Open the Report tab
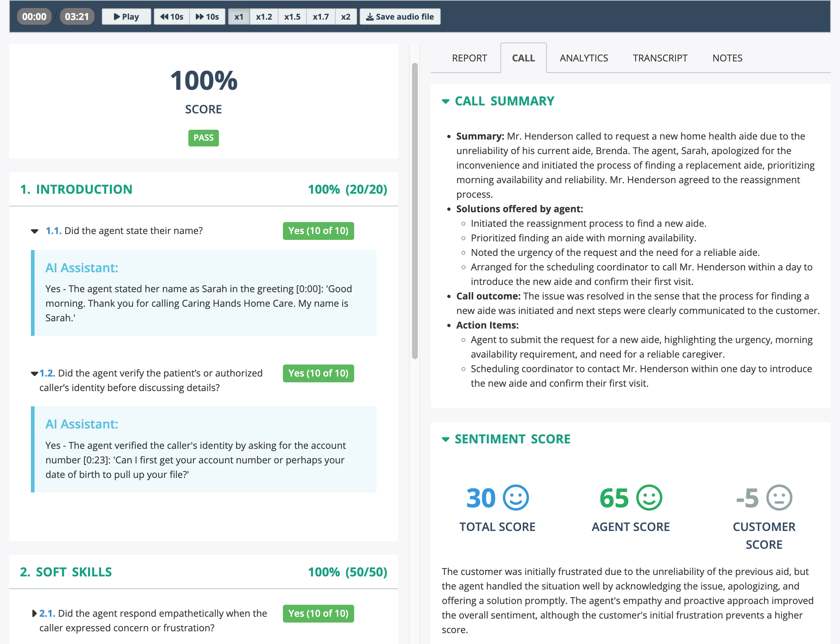Viewport: 840px width, 644px height. 469,58
